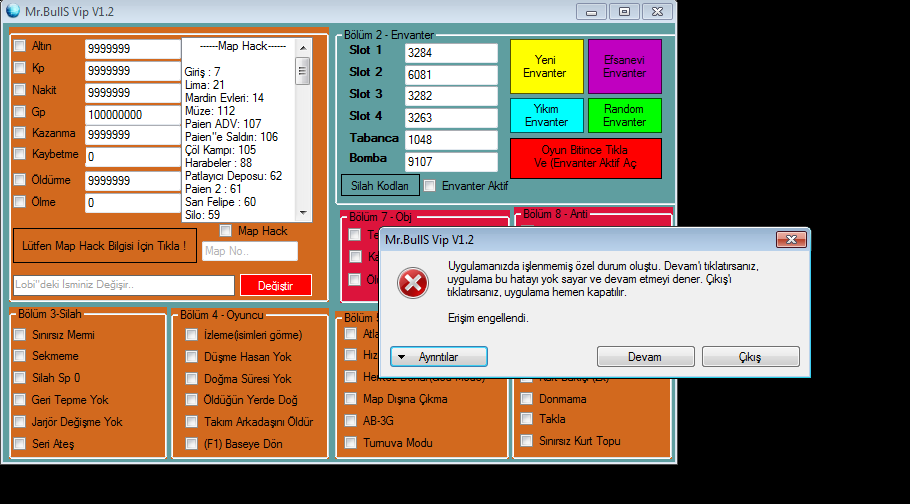Image resolution: width=910 pixels, height=504 pixels.
Task: Tick the Sekmeme checkbox
Action: tap(20, 356)
